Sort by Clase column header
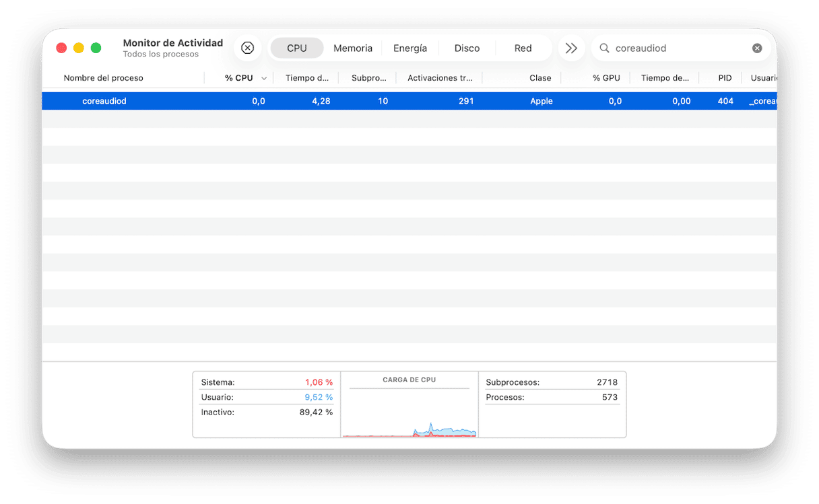 (x=540, y=78)
